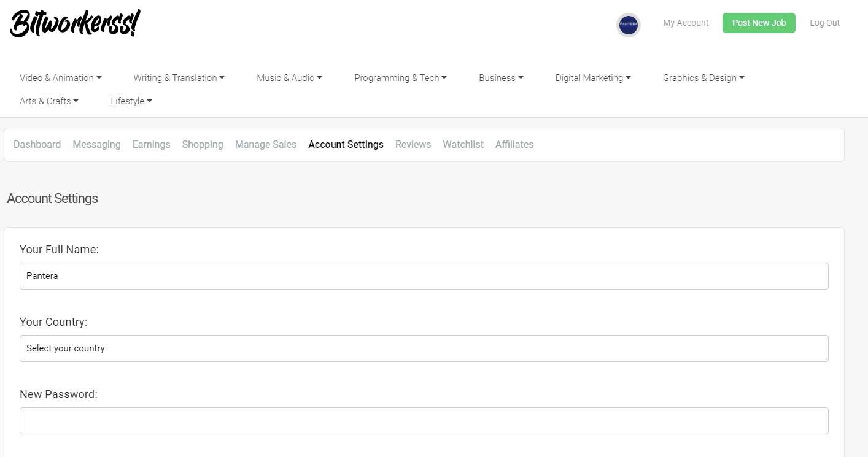Log Out of the account
Screen dimensions: 868x457
pyautogui.click(x=824, y=23)
